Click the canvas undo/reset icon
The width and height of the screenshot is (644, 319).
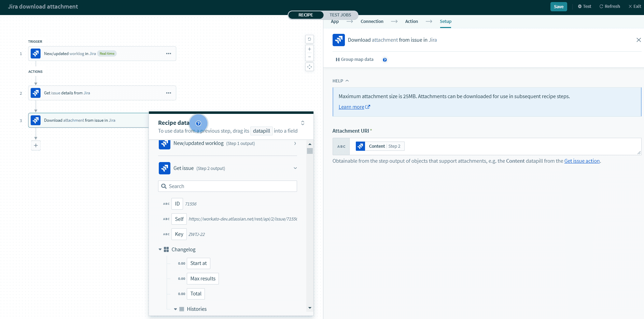pos(309,39)
